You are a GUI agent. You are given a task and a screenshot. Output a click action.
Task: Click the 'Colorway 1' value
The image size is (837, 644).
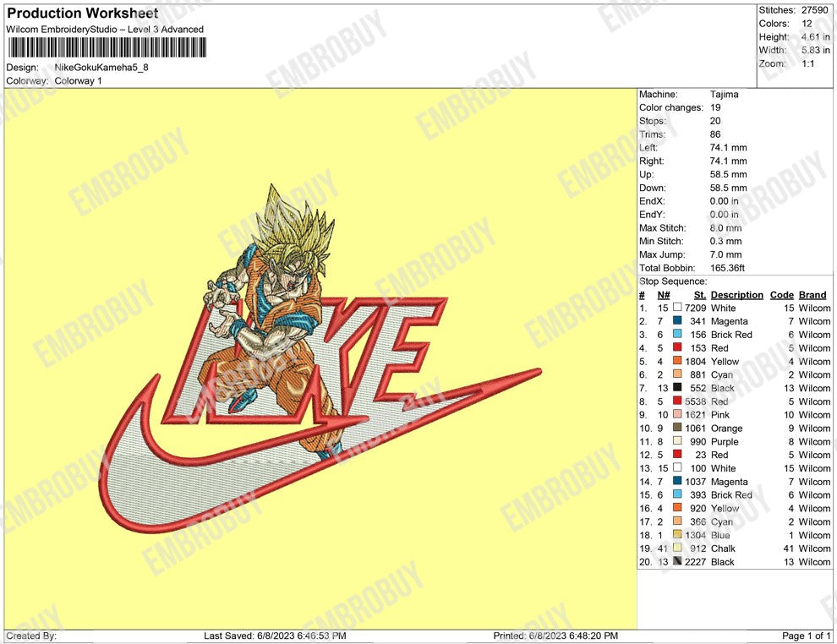point(78,81)
